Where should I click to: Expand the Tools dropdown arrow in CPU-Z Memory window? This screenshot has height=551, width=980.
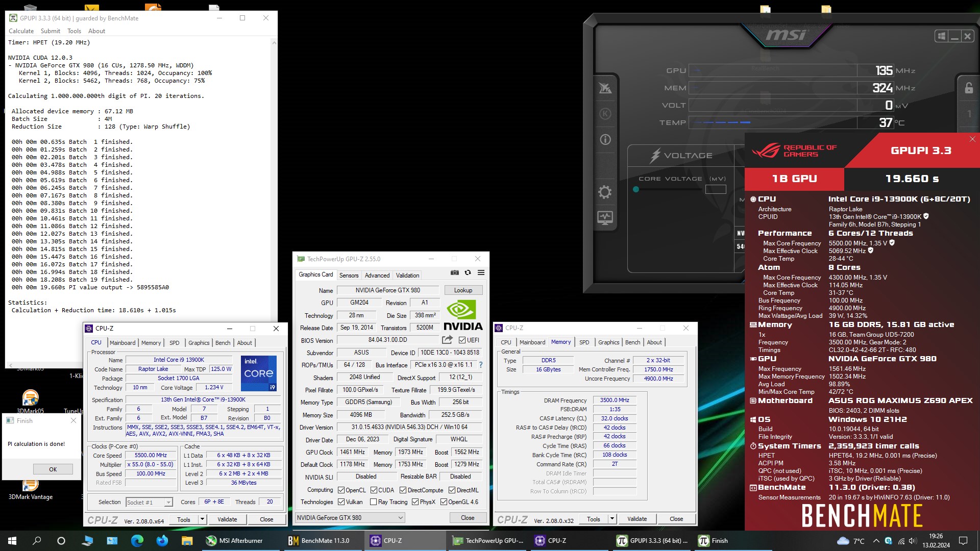(612, 519)
